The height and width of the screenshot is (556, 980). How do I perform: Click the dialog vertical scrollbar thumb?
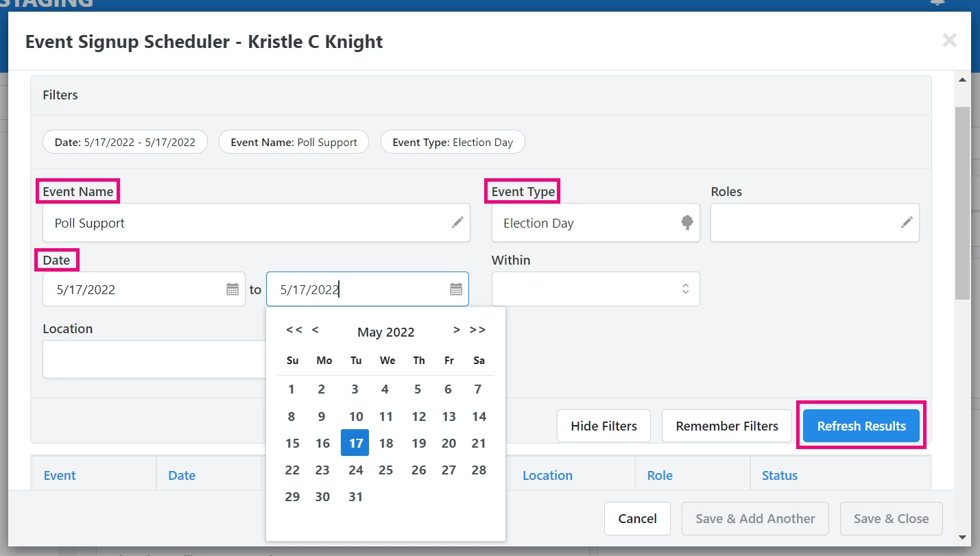coord(962,202)
